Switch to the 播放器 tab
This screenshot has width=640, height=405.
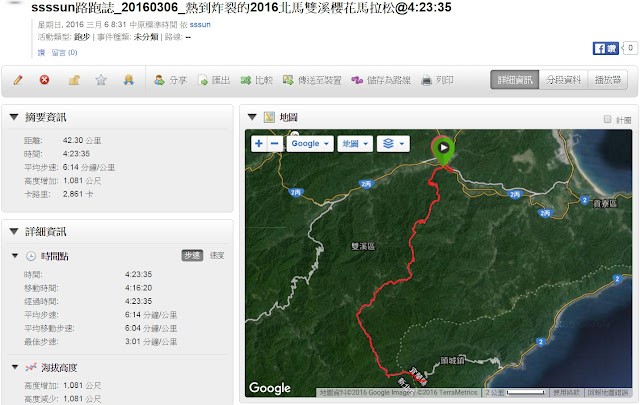coord(608,80)
